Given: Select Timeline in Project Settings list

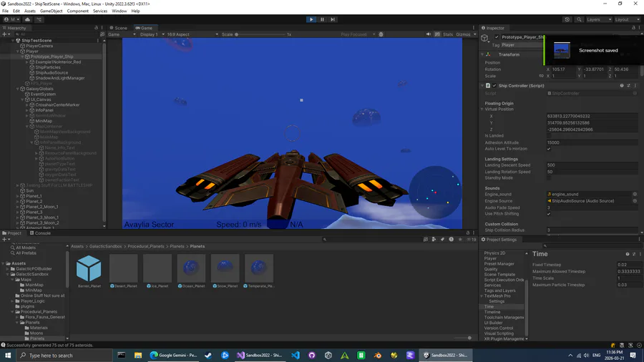Looking at the screenshot, I should pos(492,312).
